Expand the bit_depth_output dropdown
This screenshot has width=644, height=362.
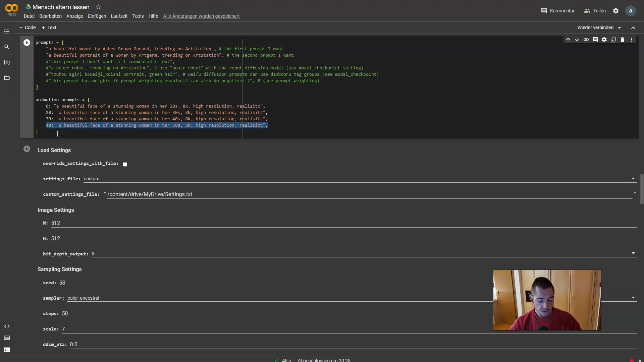tap(633, 253)
